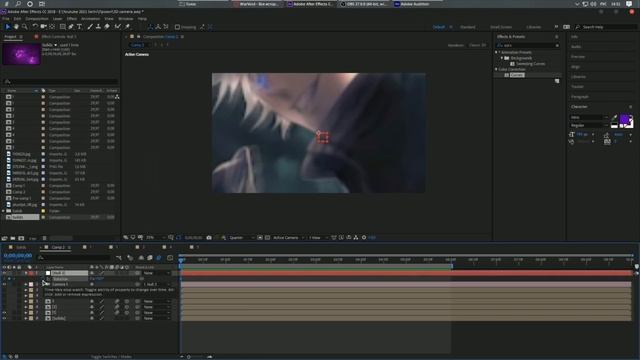
Task: Collapse Backgrounds folder in Effects panel
Action: click(502, 58)
